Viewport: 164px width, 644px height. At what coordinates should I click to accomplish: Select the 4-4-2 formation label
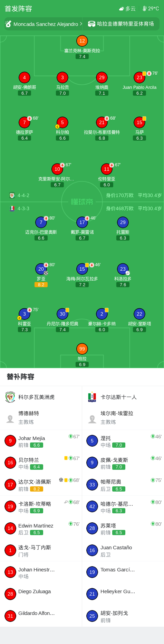click(x=23, y=195)
